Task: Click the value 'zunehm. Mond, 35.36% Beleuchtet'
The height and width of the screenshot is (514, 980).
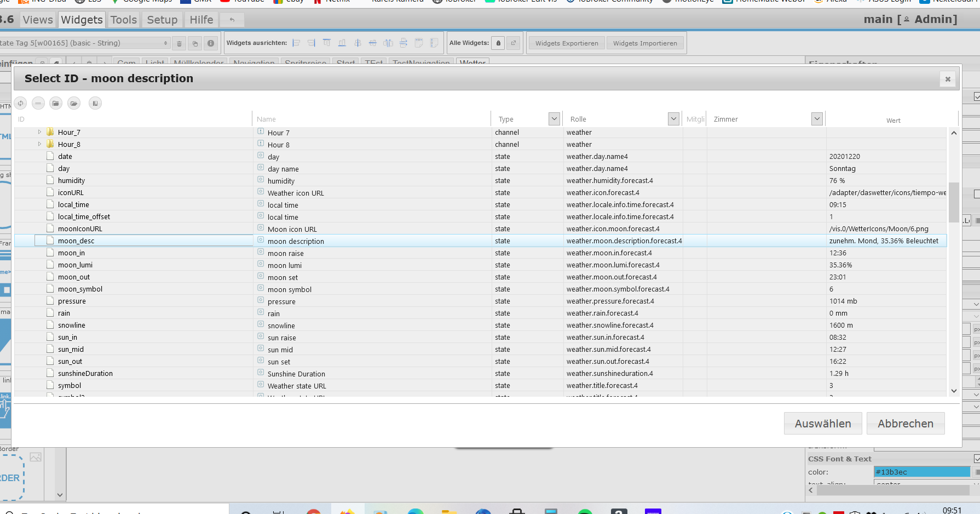Action: click(884, 241)
